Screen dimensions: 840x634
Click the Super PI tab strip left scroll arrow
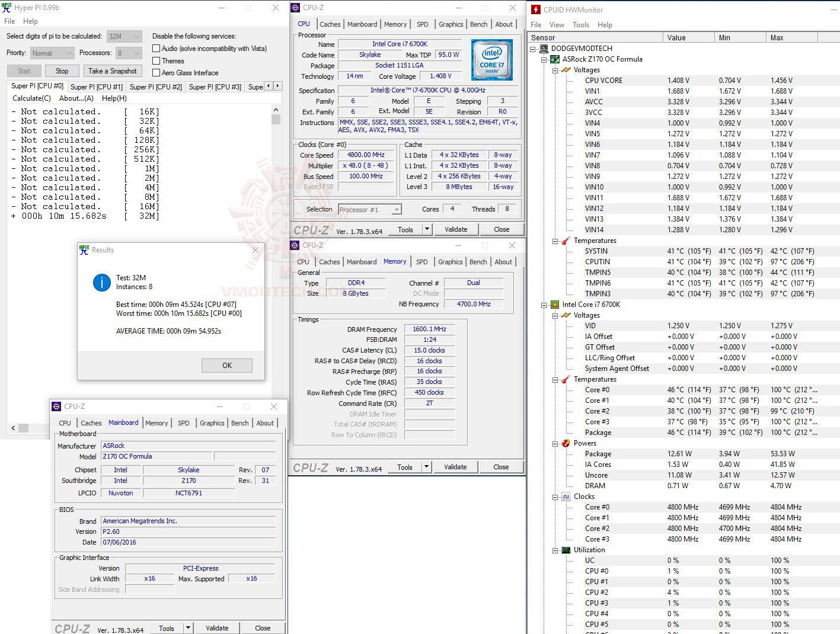point(269,86)
